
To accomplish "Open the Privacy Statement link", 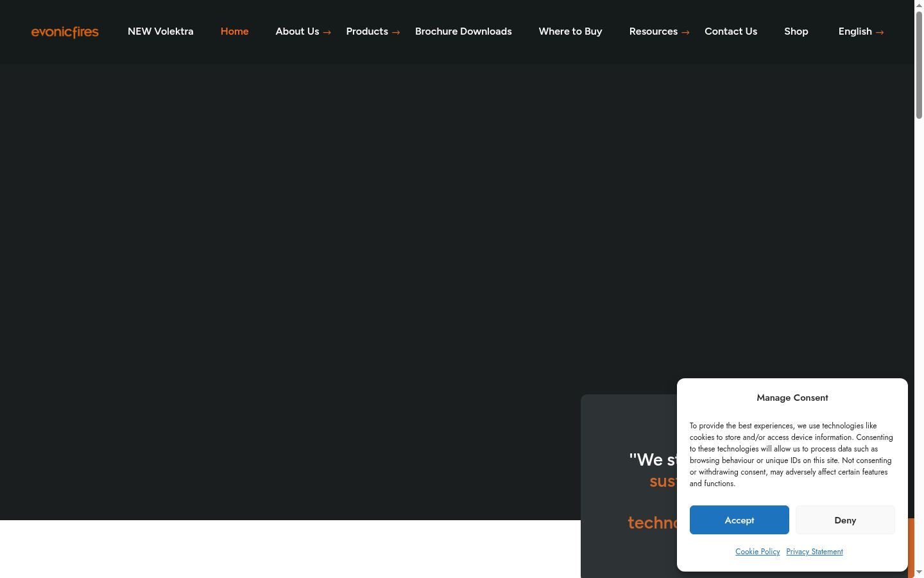I will pos(814,552).
